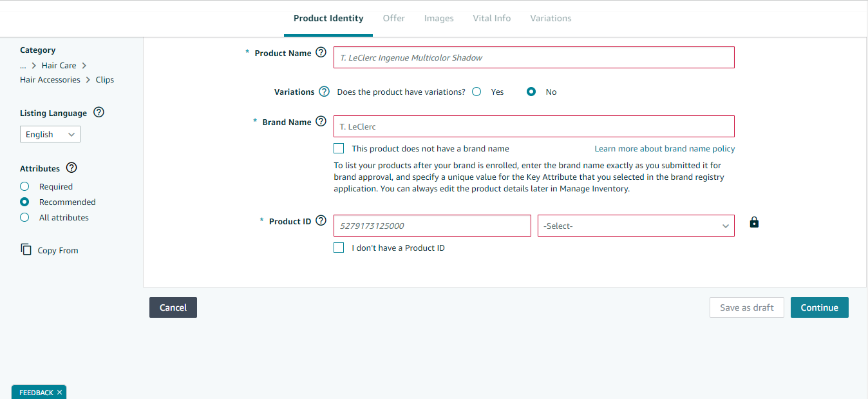Click the help icon next to Brand Name
Image resolution: width=868 pixels, height=399 pixels.
point(321,121)
